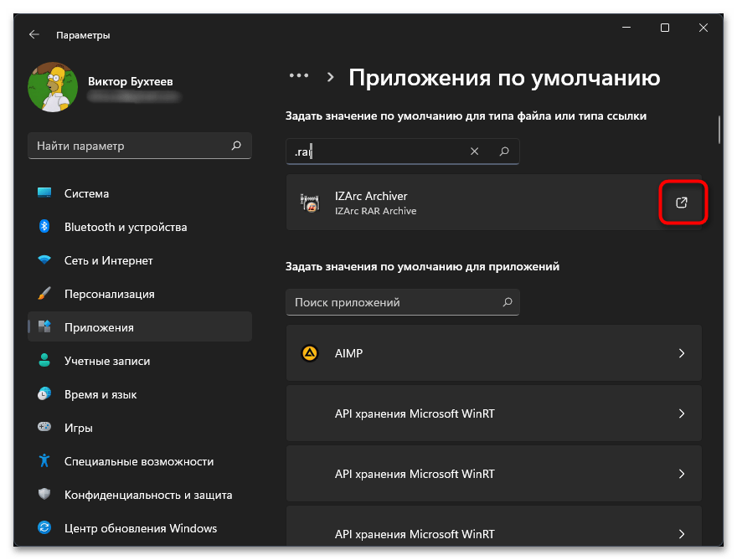Focus the Поиск приложений field
This screenshot has width=737, height=560.
tap(403, 302)
